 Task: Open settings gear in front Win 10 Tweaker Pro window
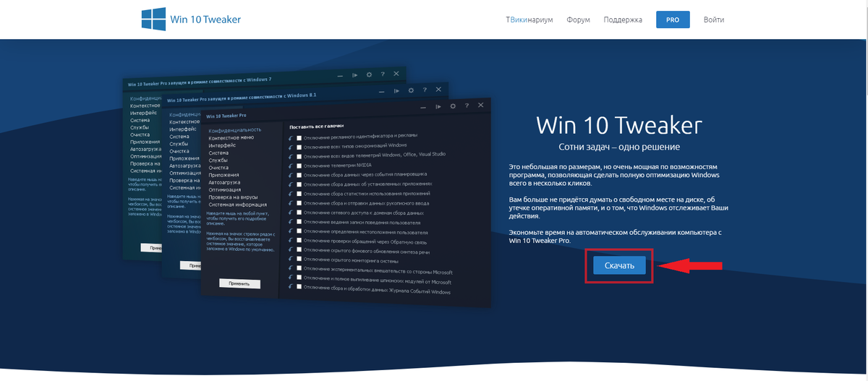coord(453,106)
